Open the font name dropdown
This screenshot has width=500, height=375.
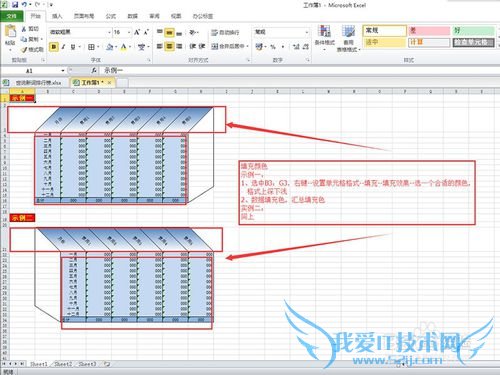coord(109,32)
